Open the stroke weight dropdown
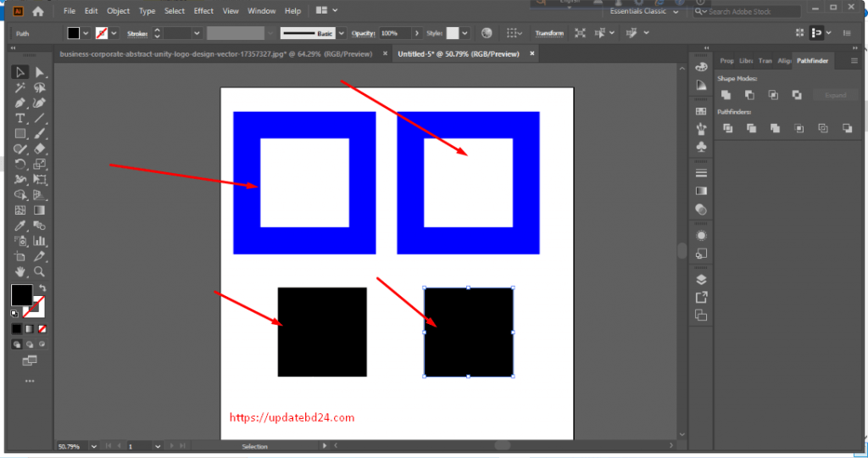 point(197,33)
